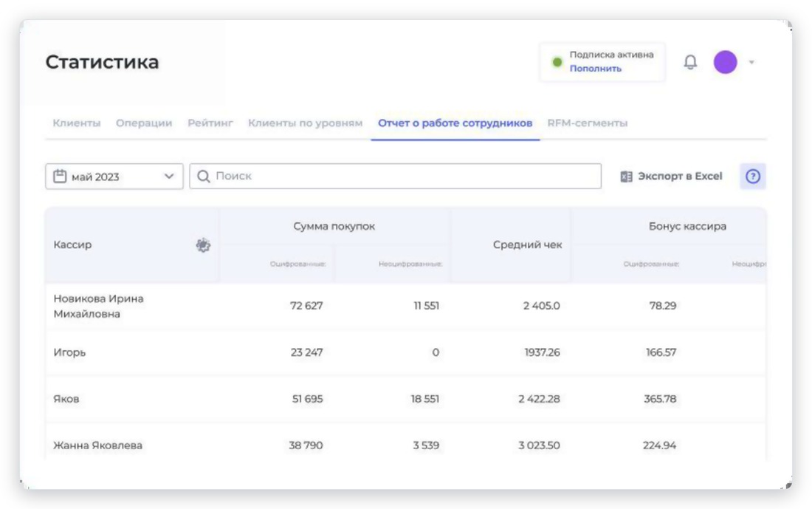Screen dimensions: 812x509
Task: Click the value 3 539
Action: tap(426, 445)
